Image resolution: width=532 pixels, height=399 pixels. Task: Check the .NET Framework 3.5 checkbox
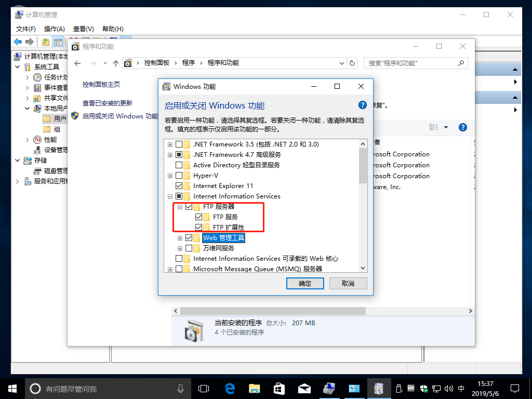coord(179,144)
